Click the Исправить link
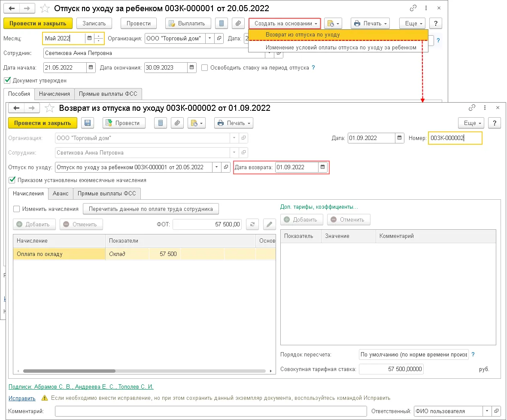 22,399
